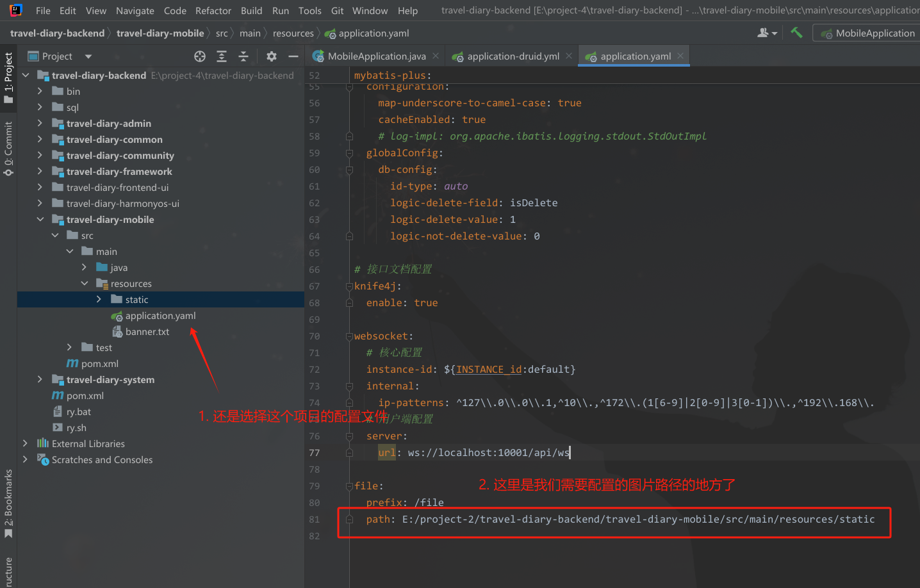This screenshot has height=588, width=920.
Task: Open the Navigate menu
Action: (x=135, y=11)
